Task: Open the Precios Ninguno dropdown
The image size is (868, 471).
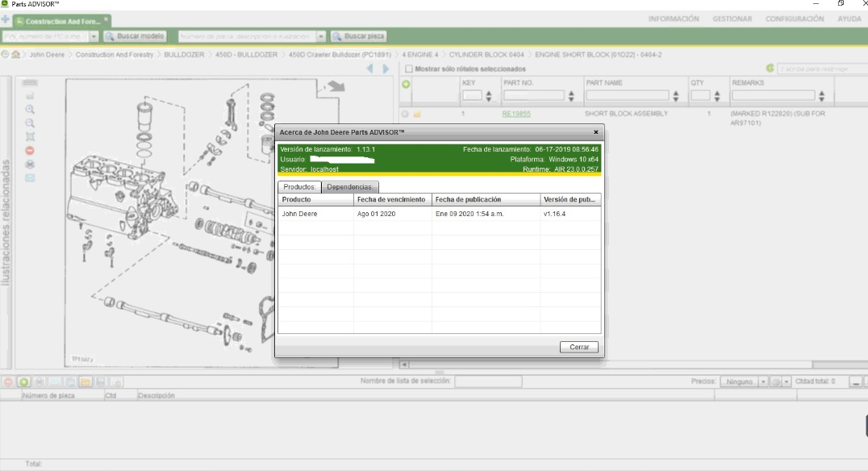Action: tap(744, 382)
